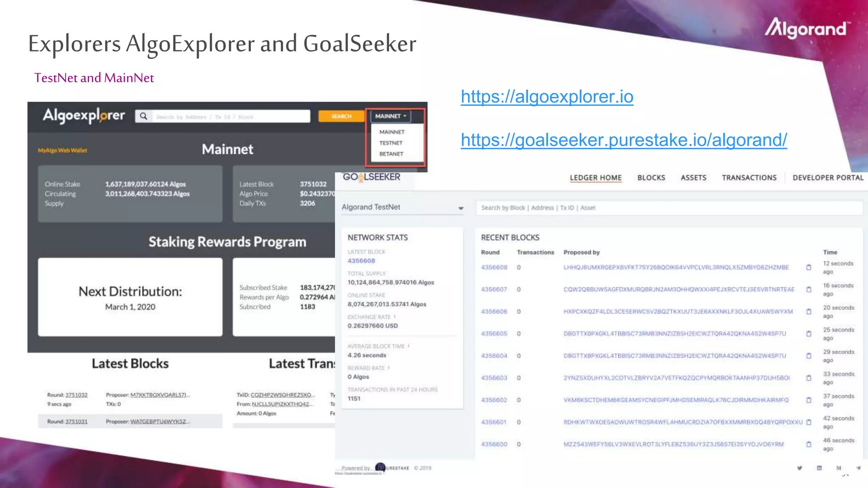Open proposer 2YNZ5XDUHYXL2COTVLZBRYV address
Viewport: 868px width, 488px height.
[676, 378]
